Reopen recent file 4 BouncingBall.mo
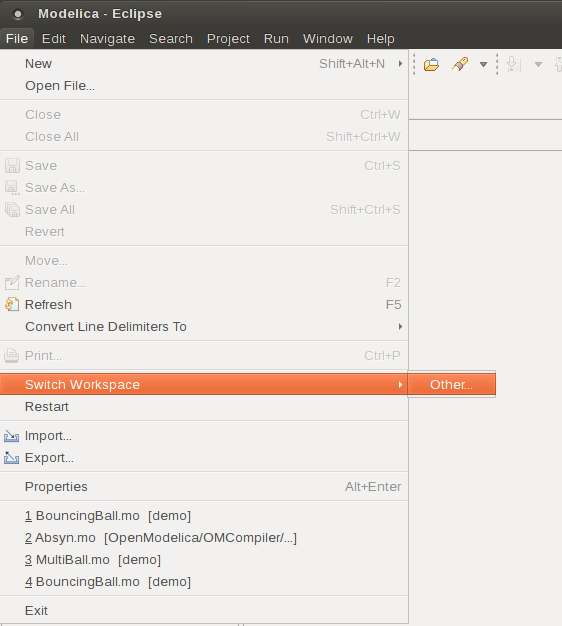This screenshot has width=562, height=626. (204, 582)
